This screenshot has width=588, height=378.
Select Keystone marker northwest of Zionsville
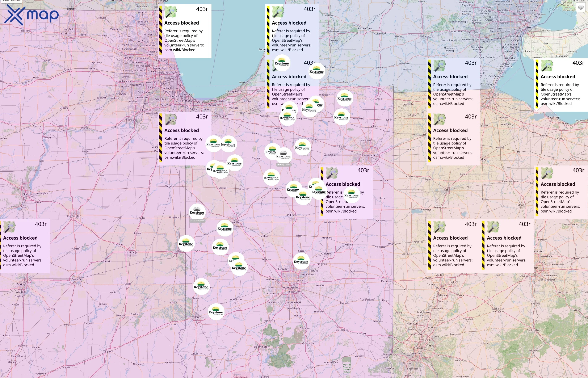point(239,268)
